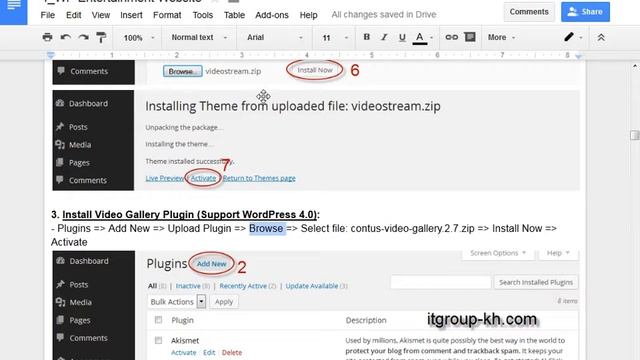Click Akismet Delete link
Screen dimensions: 640x360
232,353
